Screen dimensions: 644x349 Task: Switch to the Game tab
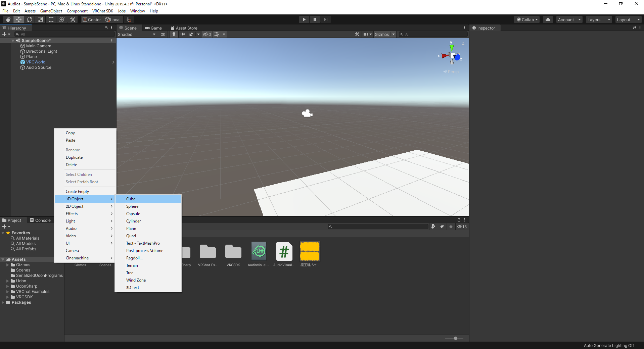[x=153, y=28]
